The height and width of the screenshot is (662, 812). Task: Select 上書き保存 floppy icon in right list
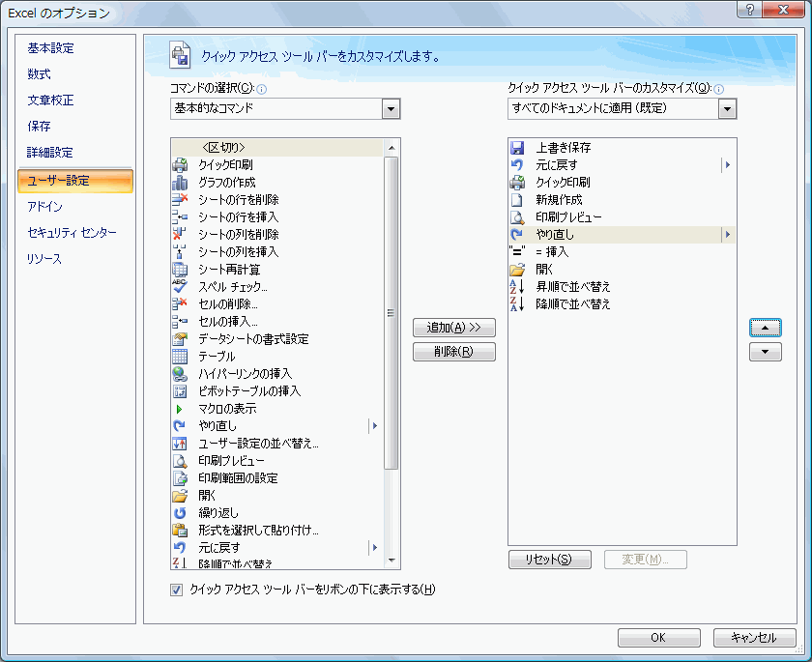click(x=517, y=148)
